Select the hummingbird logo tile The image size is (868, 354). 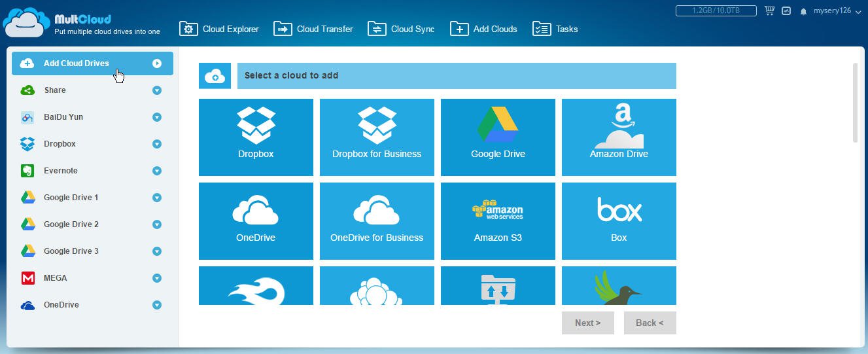pos(619,285)
